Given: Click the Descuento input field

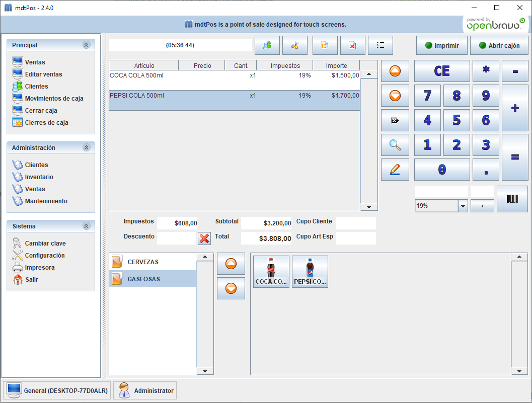Looking at the screenshot, I should pos(177,238).
